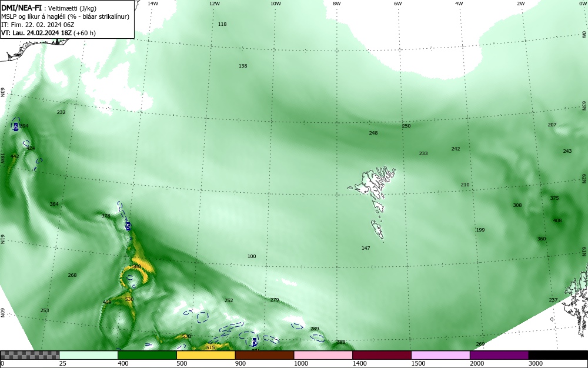Click the CAPE value 360
The width and height of the screenshot is (588, 368).
pos(541,239)
